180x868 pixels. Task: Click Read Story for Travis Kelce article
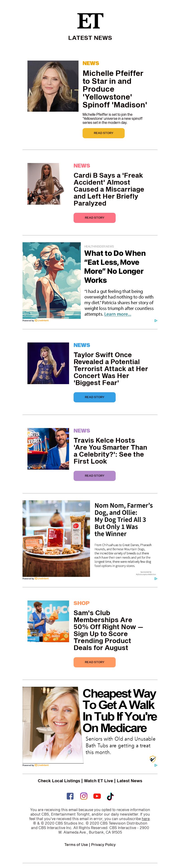click(94, 476)
